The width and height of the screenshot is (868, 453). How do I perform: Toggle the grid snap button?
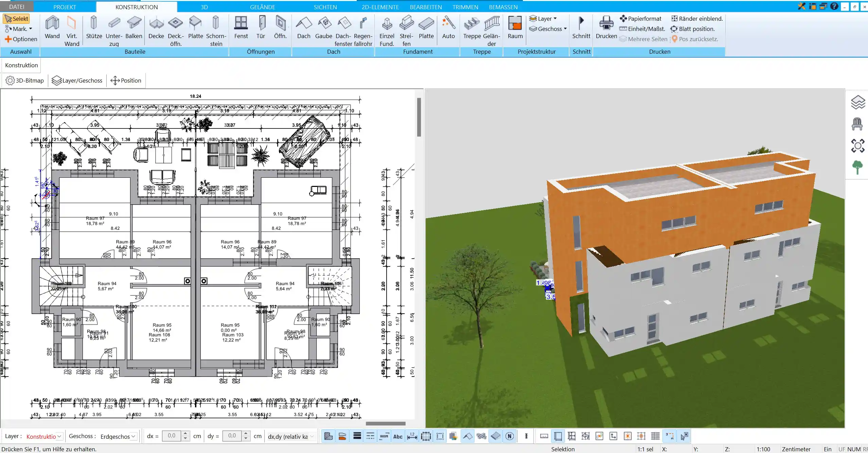coord(655,436)
